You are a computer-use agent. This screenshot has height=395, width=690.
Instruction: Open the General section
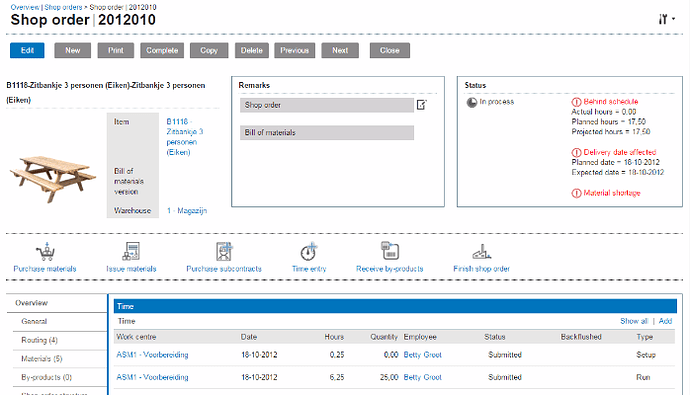pos(34,321)
